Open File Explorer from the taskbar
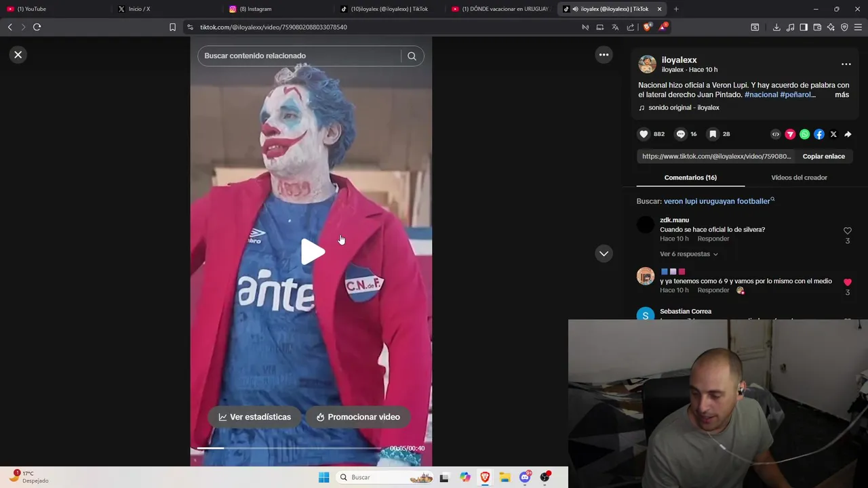Viewport: 868px width, 488px height. tap(505, 477)
